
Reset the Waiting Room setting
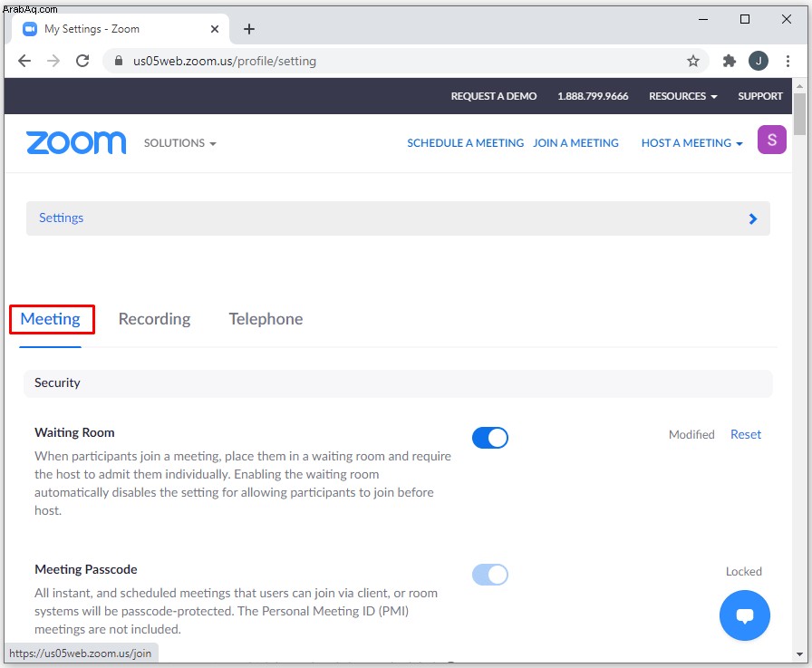click(x=745, y=434)
